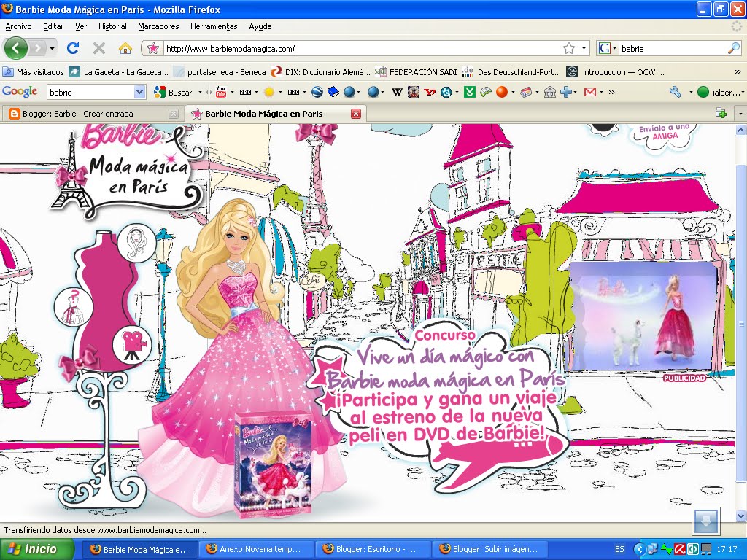Click the Avira red umbrella tray icon
747x560 pixels.
click(679, 549)
